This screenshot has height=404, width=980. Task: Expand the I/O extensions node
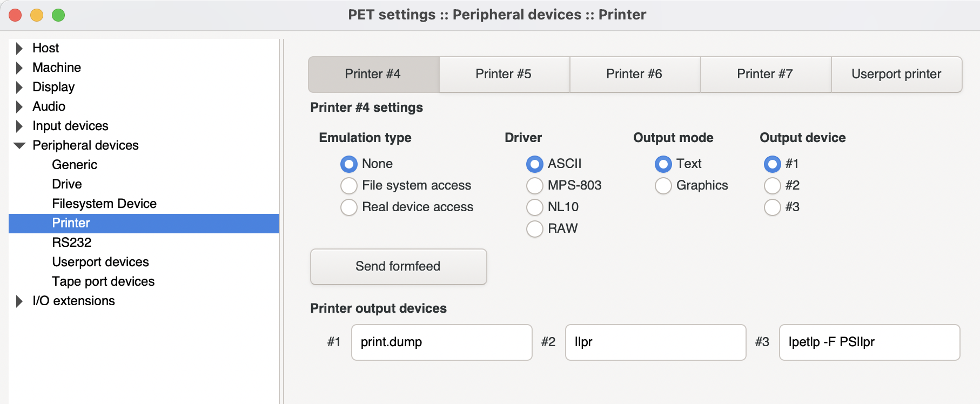pyautogui.click(x=19, y=301)
